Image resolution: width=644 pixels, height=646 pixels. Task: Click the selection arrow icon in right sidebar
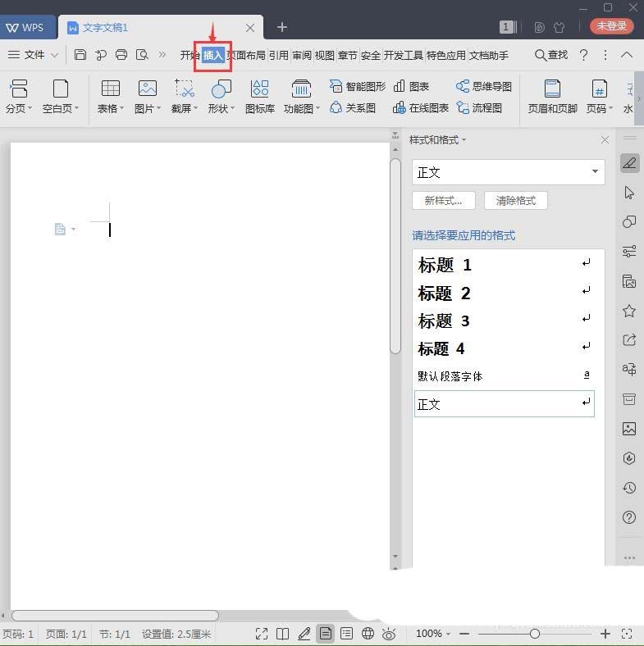point(629,193)
